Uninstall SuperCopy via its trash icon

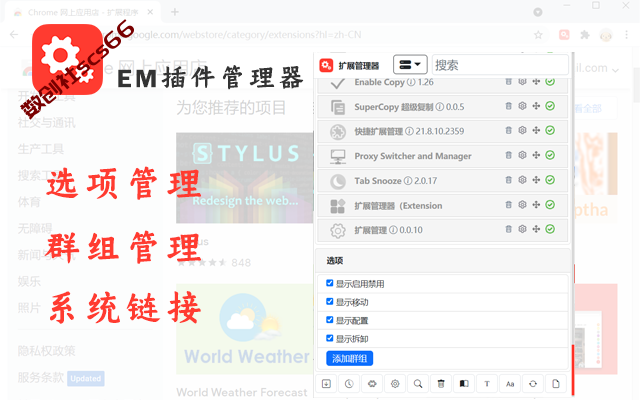509,106
